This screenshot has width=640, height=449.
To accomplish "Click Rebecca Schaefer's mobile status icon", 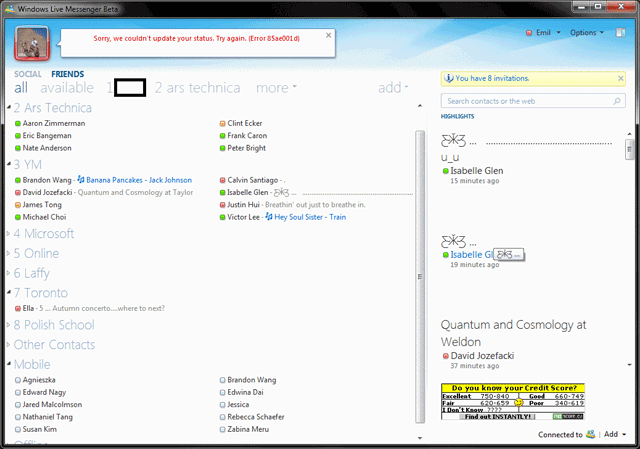I will 222,417.
